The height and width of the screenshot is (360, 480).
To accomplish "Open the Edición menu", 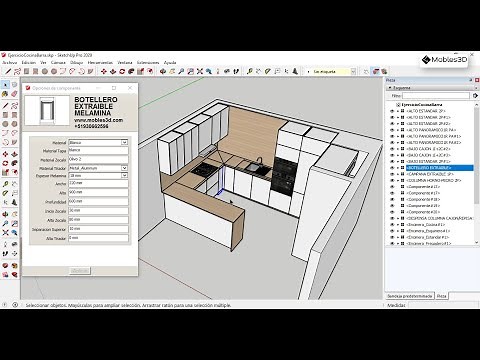I will click(x=29, y=62).
